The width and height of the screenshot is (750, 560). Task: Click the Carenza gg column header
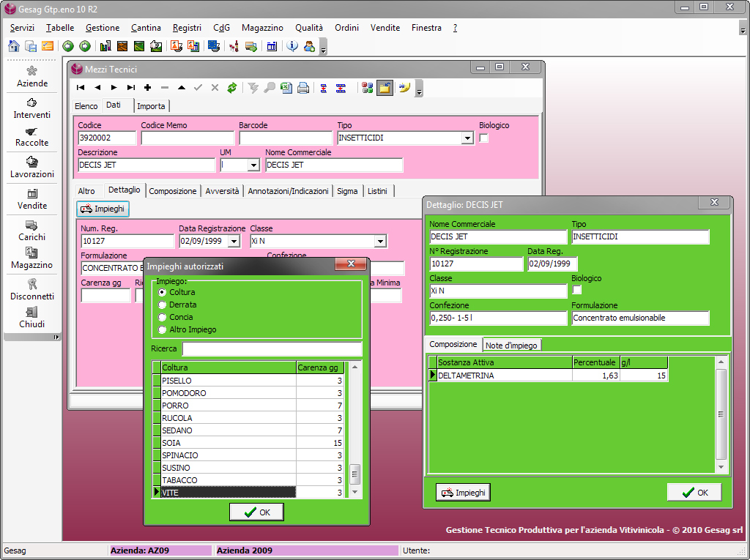pos(319,367)
